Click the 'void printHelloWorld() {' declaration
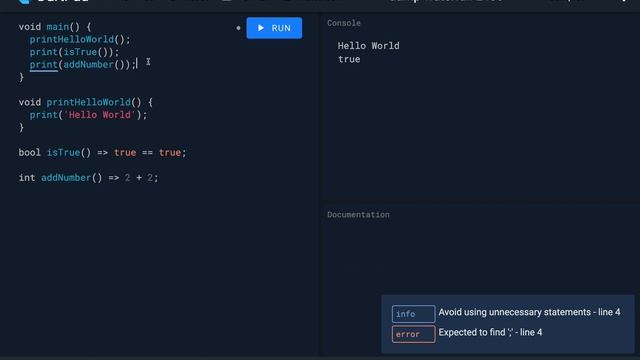Image resolution: width=640 pixels, height=360 pixels. coord(85,102)
